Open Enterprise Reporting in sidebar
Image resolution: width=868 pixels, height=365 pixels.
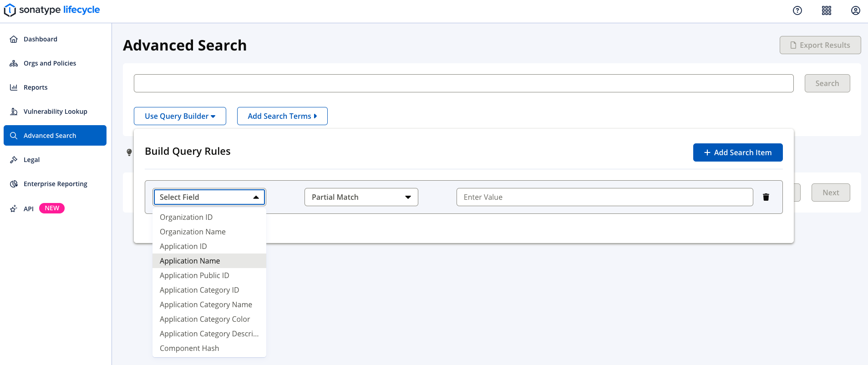[55, 184]
